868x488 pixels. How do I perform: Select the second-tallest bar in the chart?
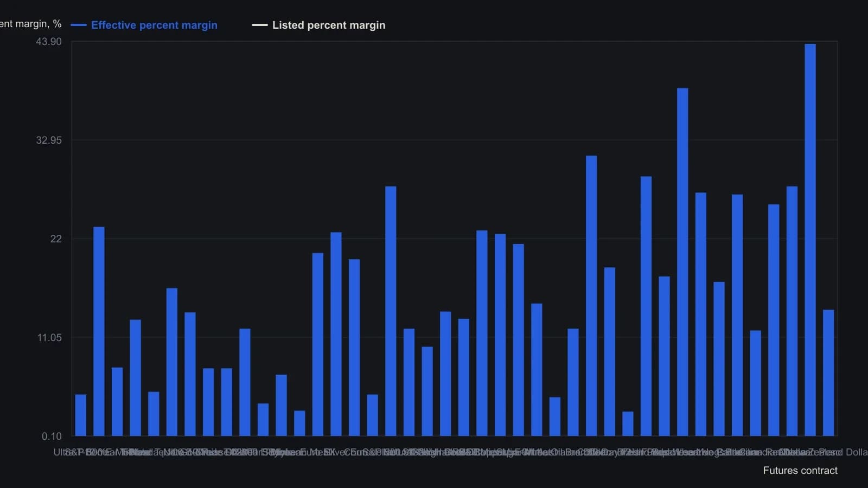682,262
